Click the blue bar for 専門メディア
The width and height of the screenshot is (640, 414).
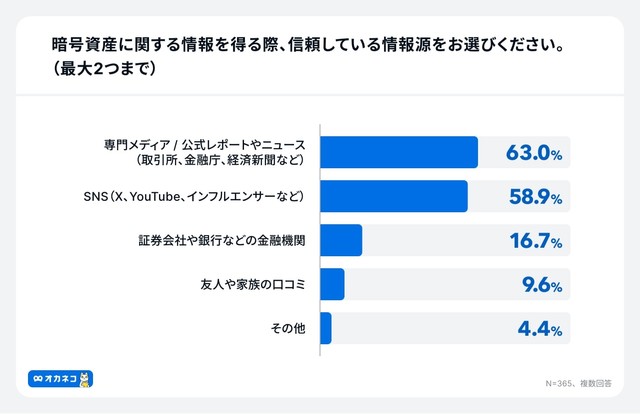(399, 152)
